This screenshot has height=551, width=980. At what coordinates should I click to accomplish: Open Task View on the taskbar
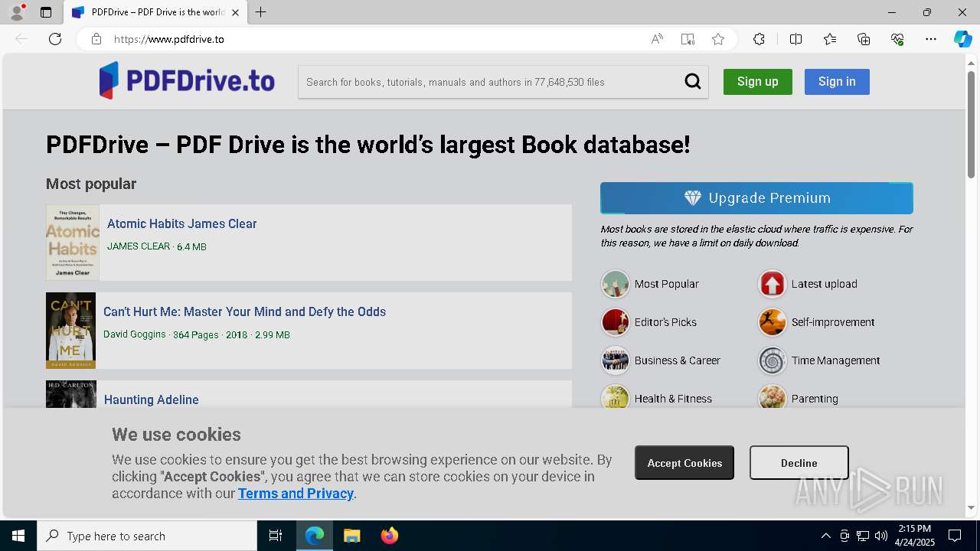tap(276, 536)
